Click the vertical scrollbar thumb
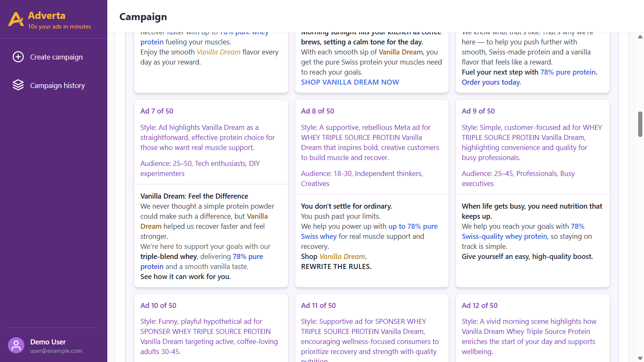This screenshot has height=362, width=644. coord(640,124)
